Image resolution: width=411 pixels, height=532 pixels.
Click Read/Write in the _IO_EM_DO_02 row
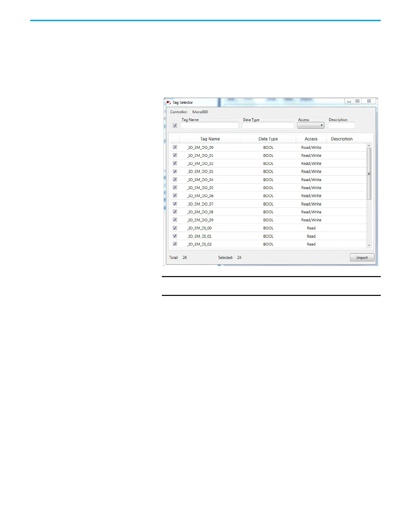click(311, 164)
